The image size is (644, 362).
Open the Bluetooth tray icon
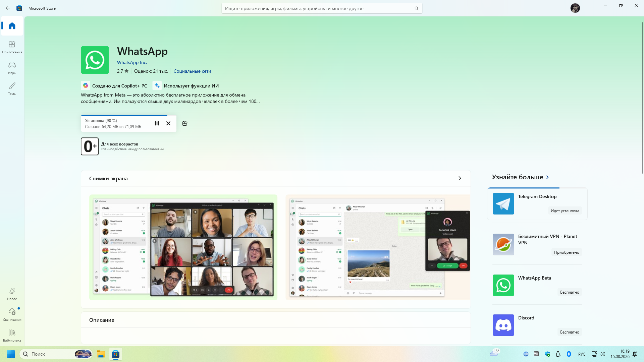[569, 354]
